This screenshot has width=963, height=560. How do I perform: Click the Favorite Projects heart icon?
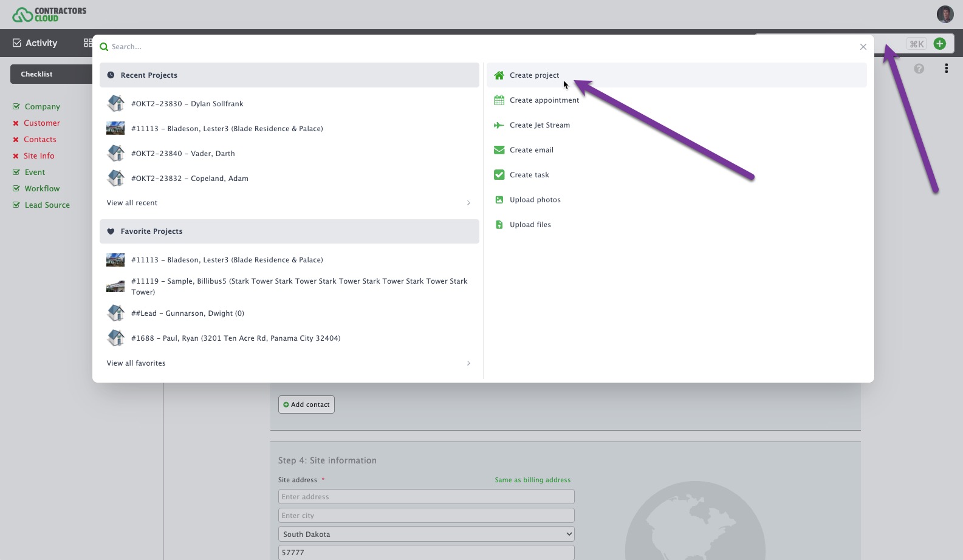click(111, 231)
